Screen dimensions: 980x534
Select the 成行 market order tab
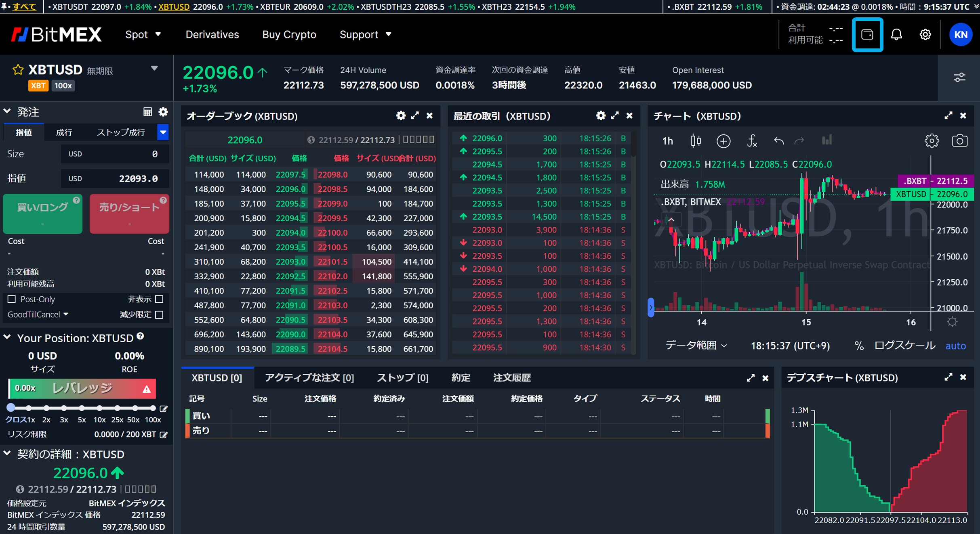(64, 132)
